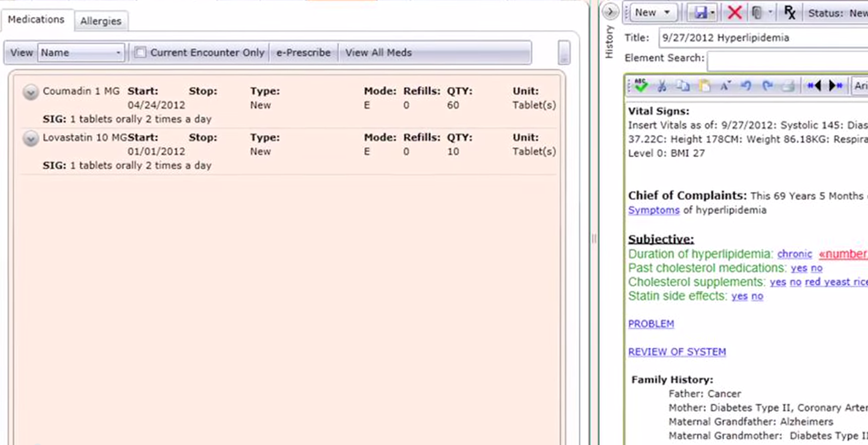Viewport: 868px width, 445px height.
Task: Open the attachment dropdown arrow
Action: point(770,12)
